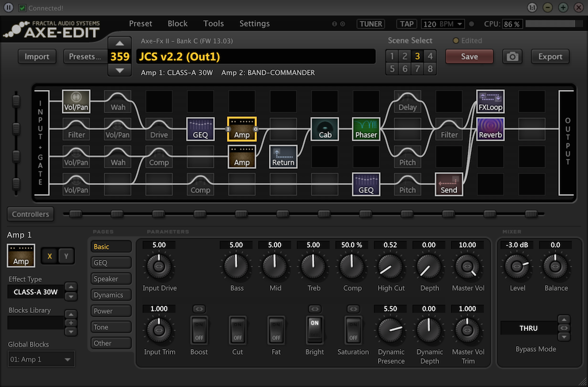Select the Send block

pos(449,184)
